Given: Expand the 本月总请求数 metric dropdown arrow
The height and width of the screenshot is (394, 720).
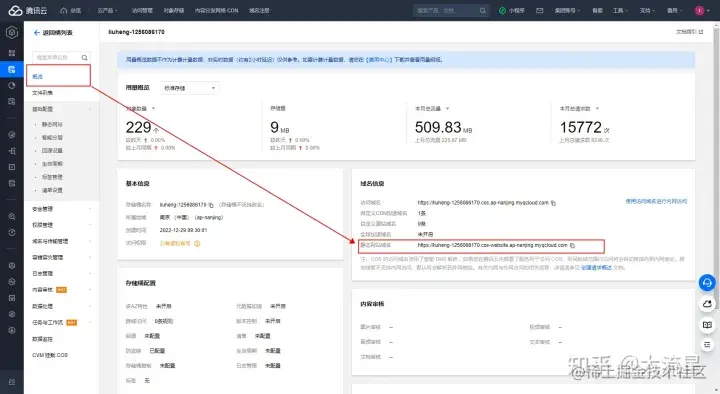Looking at the screenshot, I should pyautogui.click(x=597, y=109).
